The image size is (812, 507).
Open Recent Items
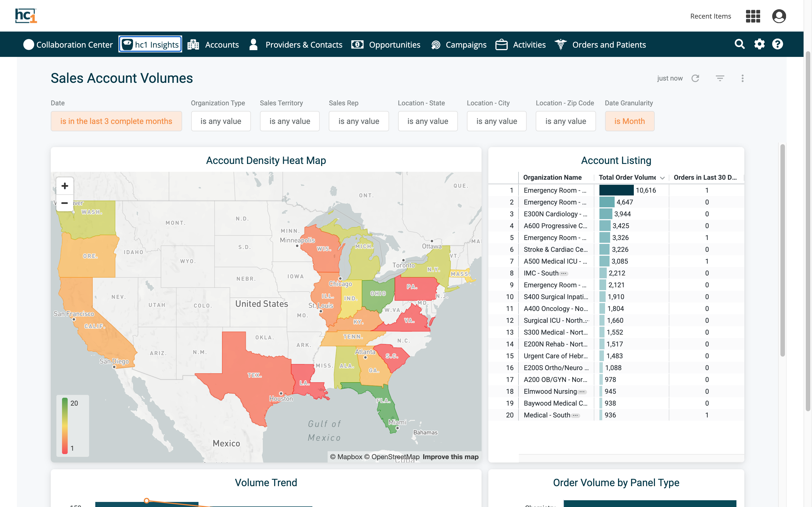pyautogui.click(x=710, y=16)
